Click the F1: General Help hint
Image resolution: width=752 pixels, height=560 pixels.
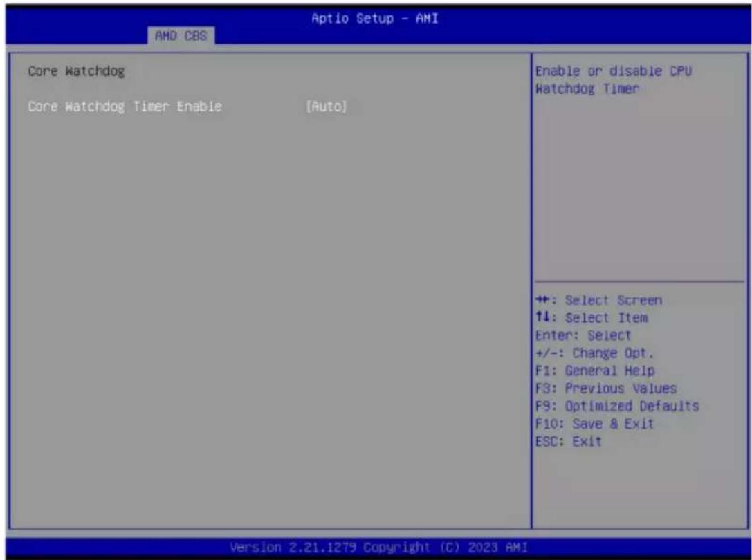click(x=595, y=371)
